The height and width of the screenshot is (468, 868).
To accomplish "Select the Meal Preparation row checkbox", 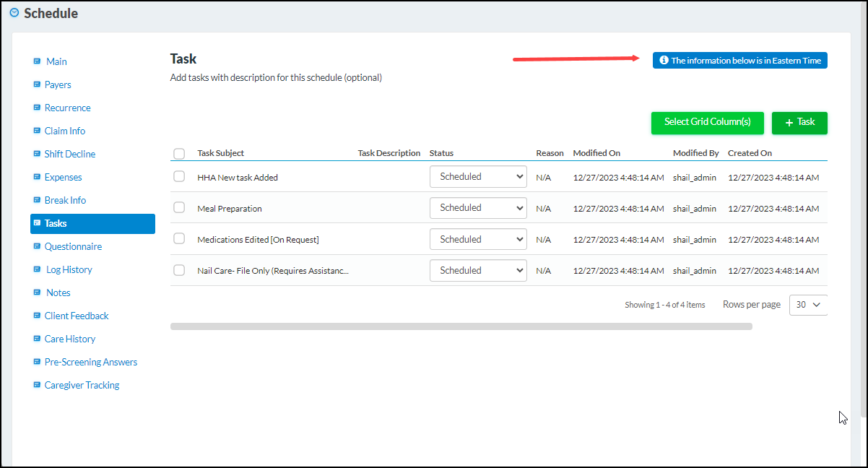I will (178, 207).
